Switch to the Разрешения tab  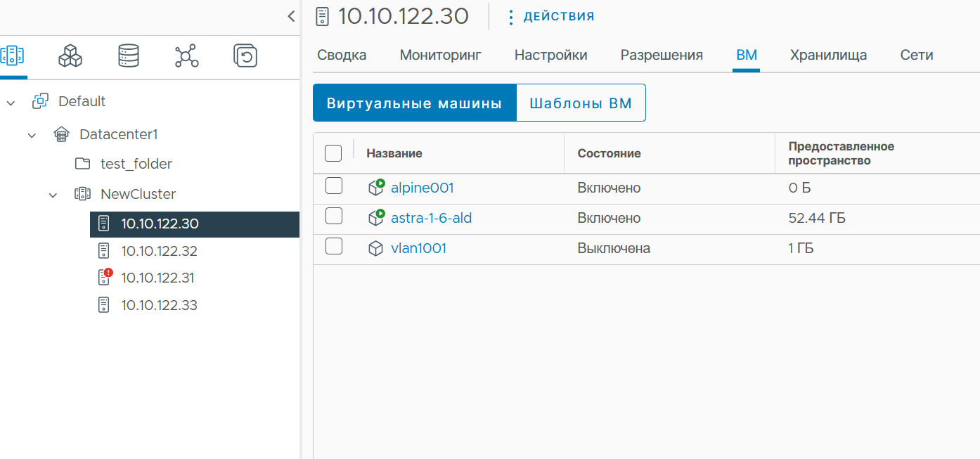coord(662,55)
